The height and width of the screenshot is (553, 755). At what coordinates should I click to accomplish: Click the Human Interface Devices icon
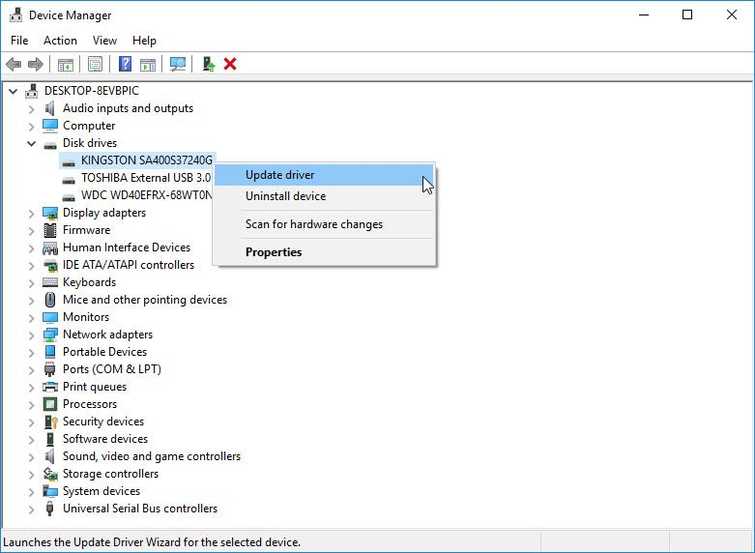[x=50, y=248]
